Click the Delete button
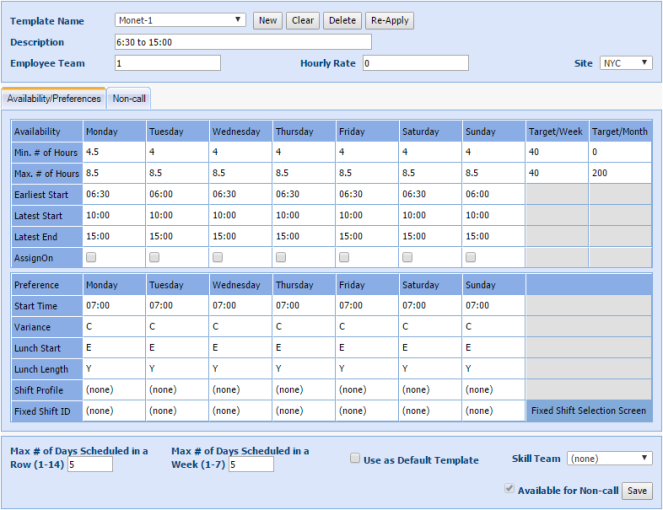 [x=342, y=20]
